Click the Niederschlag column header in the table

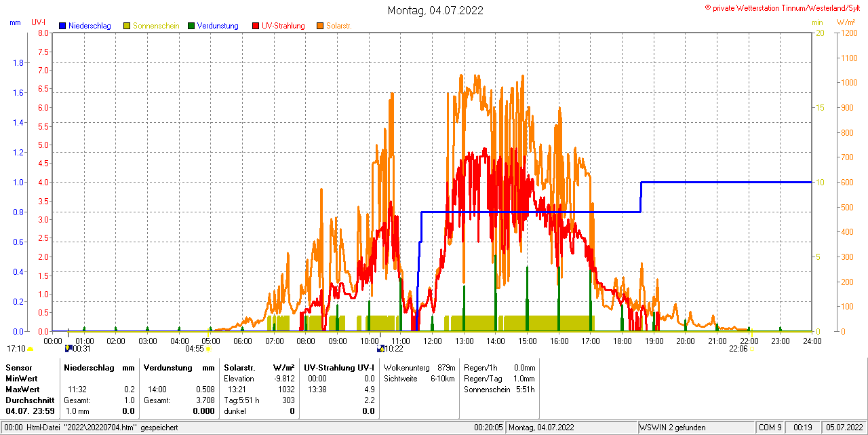(x=89, y=367)
